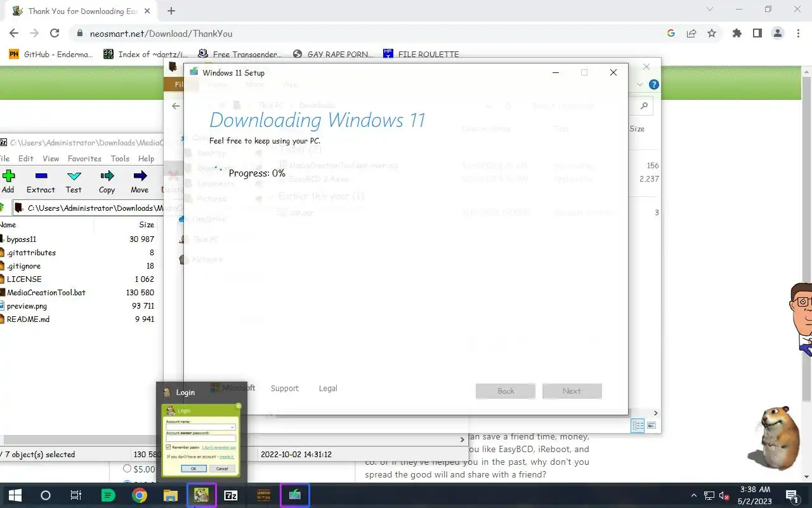Viewport: 812px width, 508px height.
Task: Open the Tools menu in 7-Zip
Action: (x=120, y=159)
